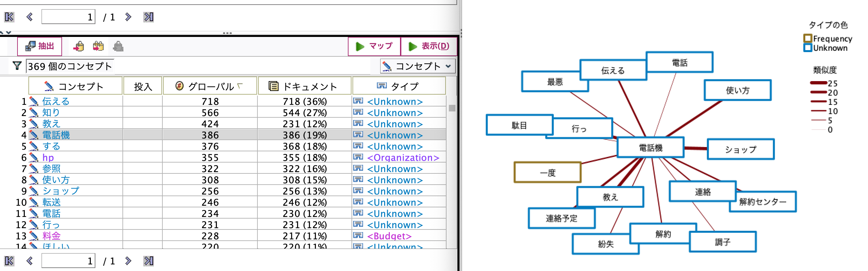Image resolution: width=868 pixels, height=271 pixels.
Task: Select concept 料金 in the table
Action: (x=51, y=236)
